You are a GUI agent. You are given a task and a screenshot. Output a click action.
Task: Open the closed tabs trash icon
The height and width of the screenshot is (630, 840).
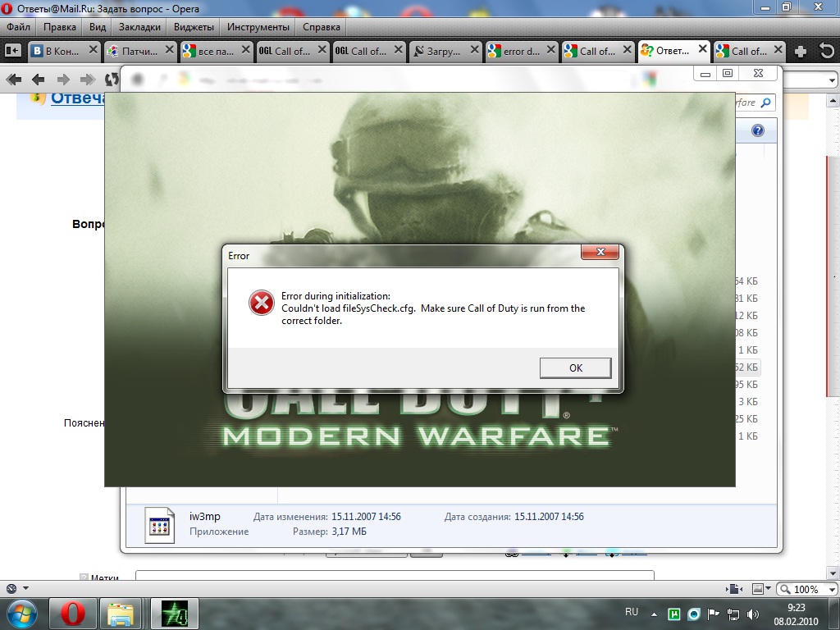[827, 52]
